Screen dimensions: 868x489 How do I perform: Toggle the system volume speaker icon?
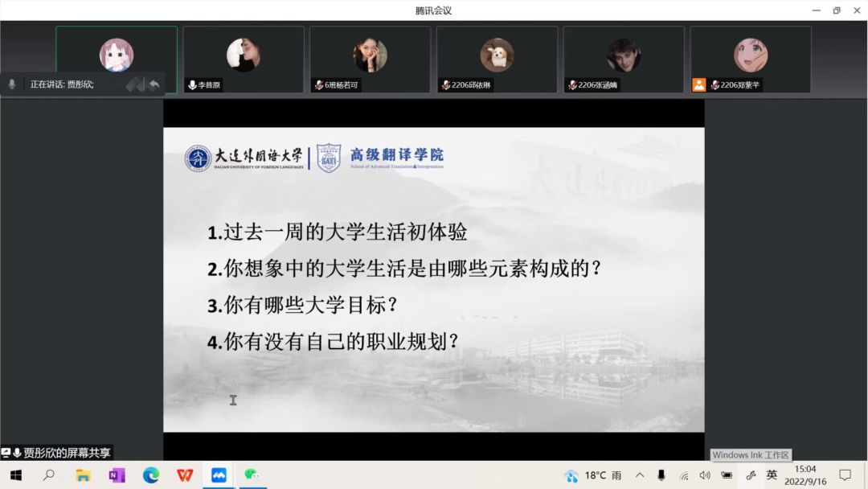pyautogui.click(x=705, y=475)
